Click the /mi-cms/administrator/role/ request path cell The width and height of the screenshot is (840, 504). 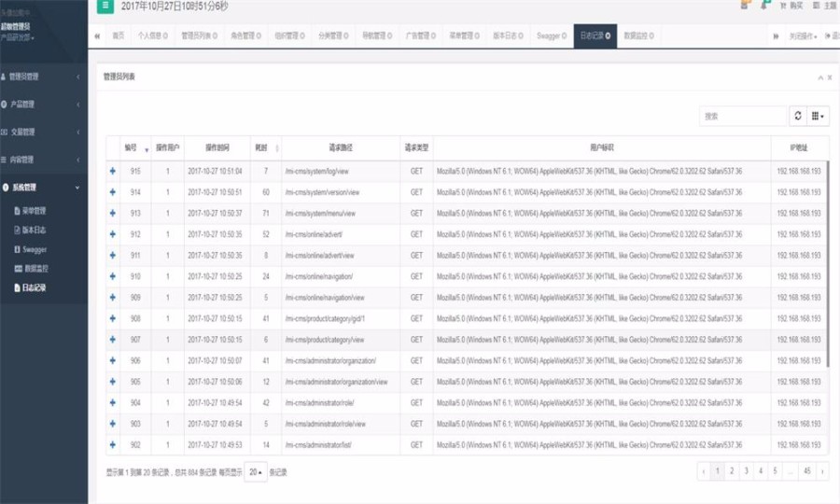coord(341,403)
